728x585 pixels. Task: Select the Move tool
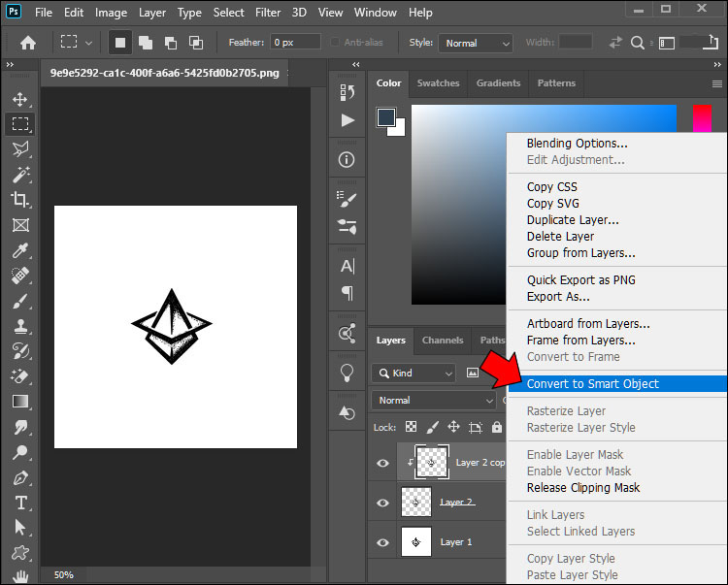click(x=19, y=99)
